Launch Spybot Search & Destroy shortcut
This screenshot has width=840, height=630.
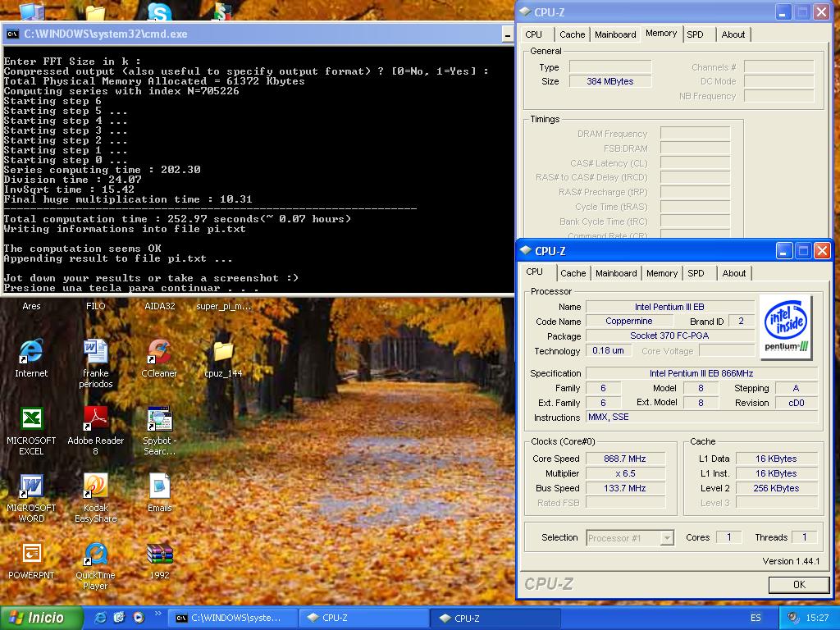click(159, 418)
